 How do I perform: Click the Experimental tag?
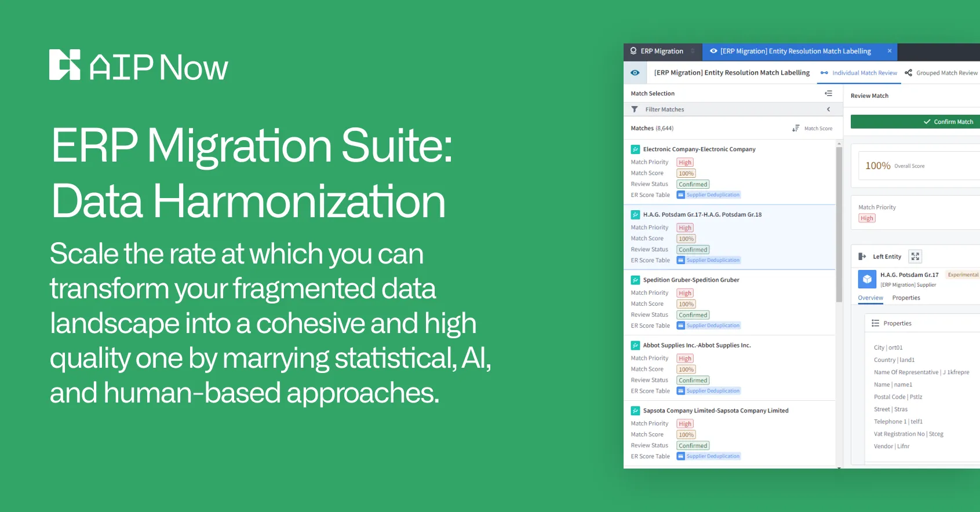tap(963, 275)
